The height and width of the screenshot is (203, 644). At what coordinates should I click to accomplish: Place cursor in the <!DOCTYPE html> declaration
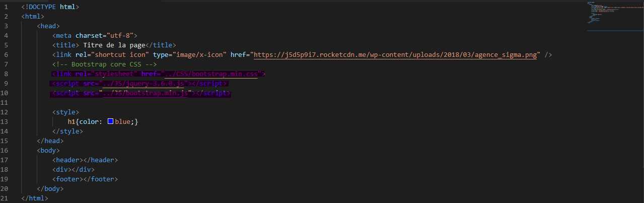pos(50,7)
